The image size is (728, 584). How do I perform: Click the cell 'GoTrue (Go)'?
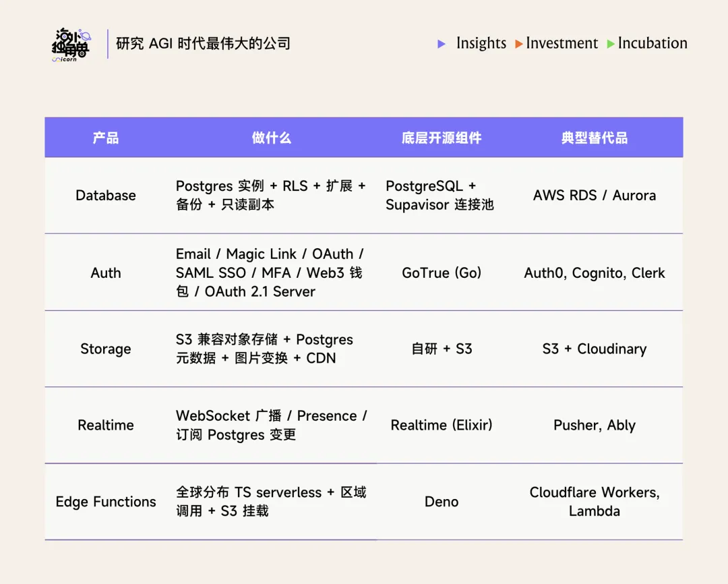point(442,272)
